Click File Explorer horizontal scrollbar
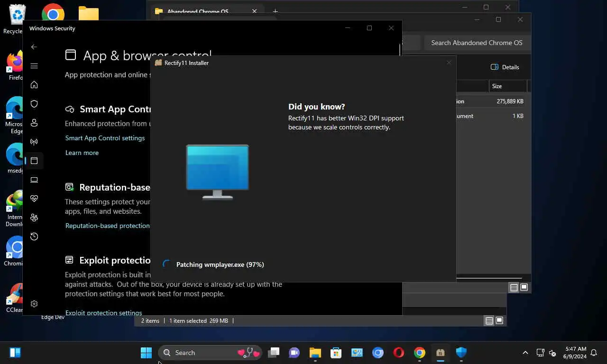607x364 pixels. click(489, 278)
